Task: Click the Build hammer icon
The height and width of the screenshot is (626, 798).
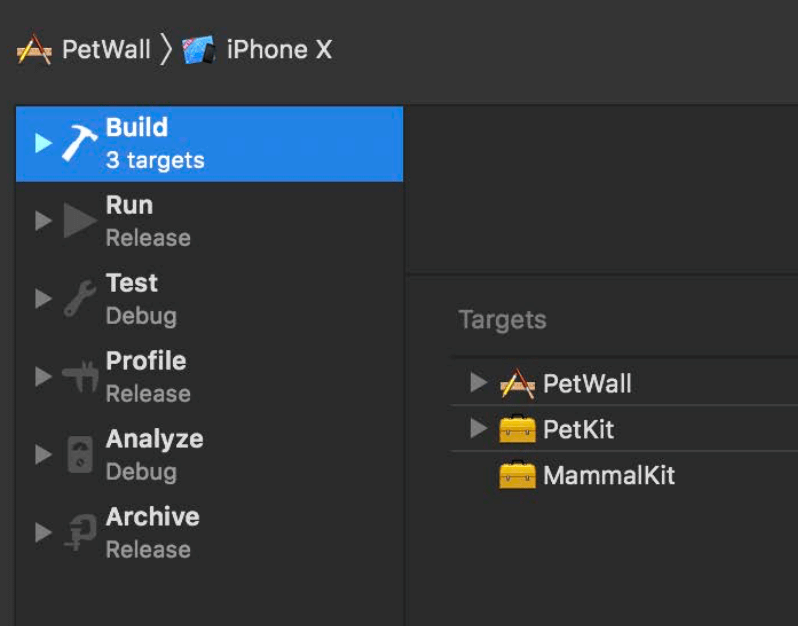Action: pos(80,143)
